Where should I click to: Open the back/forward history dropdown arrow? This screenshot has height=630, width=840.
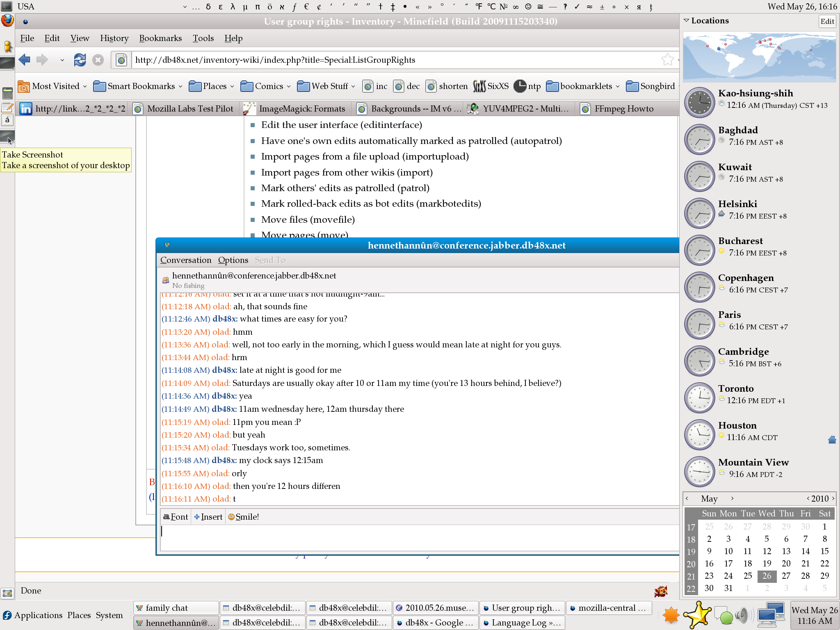(62, 60)
